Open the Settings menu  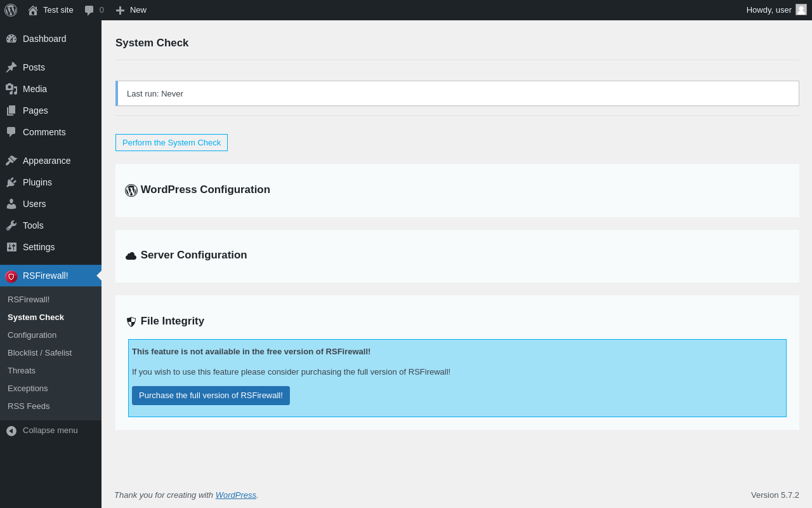pos(39,247)
